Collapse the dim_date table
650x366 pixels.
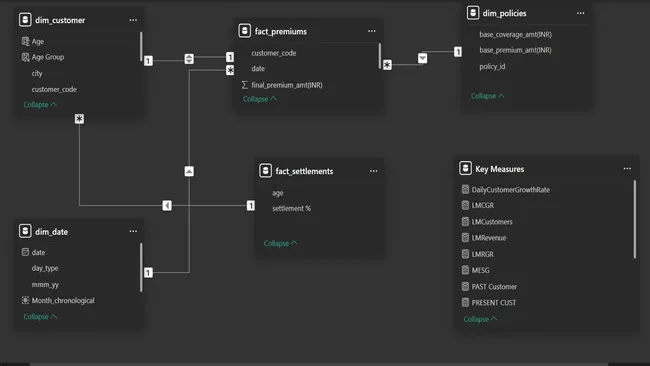tap(40, 316)
